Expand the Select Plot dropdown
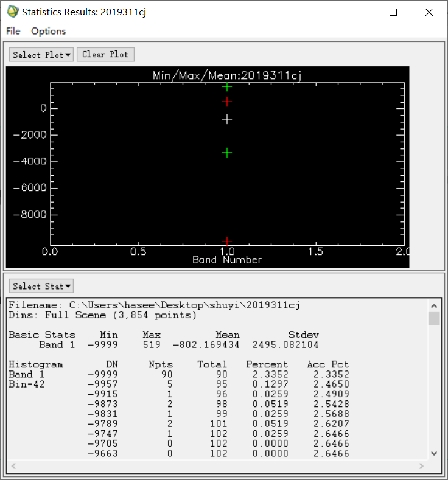448x480 pixels. pyautogui.click(x=41, y=55)
